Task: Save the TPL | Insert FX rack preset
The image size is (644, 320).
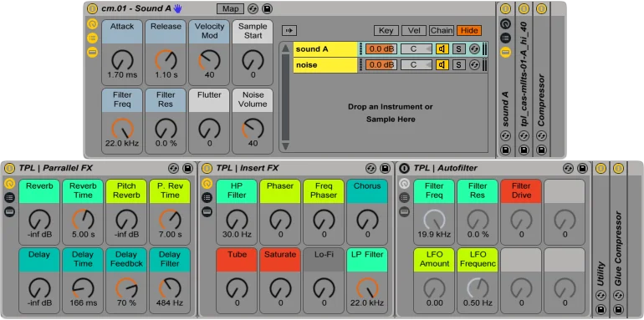Action: point(385,168)
